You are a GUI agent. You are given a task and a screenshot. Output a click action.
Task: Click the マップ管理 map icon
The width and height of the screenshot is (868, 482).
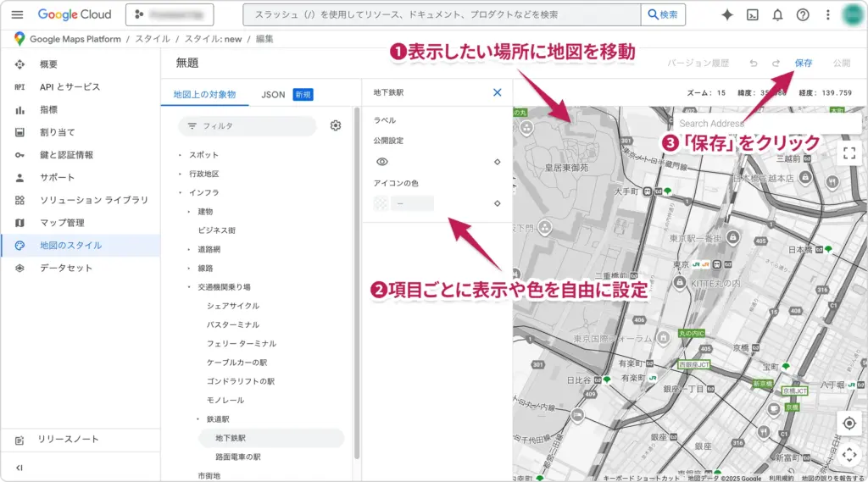click(x=19, y=223)
